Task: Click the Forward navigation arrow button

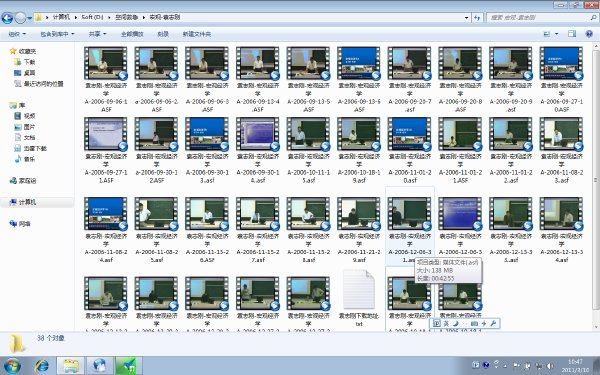Action: [21, 18]
